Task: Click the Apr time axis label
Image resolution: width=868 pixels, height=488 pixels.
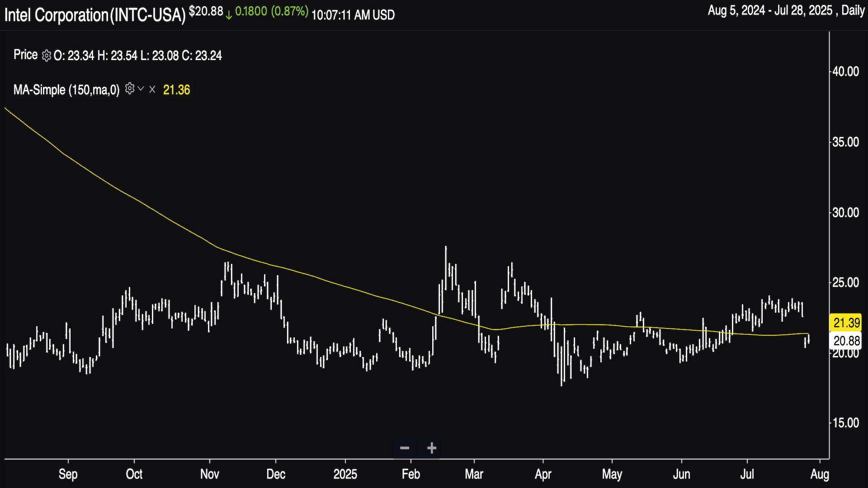Action: [x=543, y=474]
